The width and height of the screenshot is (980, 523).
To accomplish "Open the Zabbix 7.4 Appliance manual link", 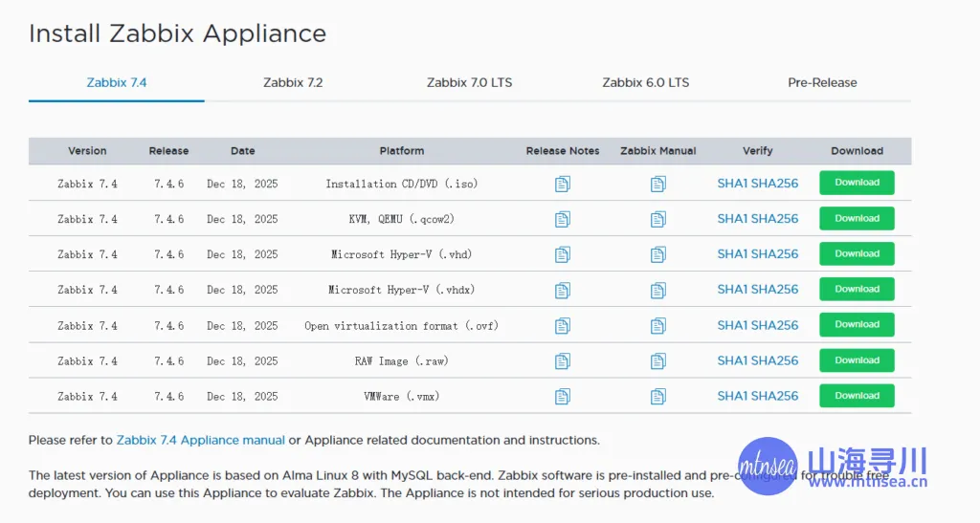I will [x=201, y=440].
